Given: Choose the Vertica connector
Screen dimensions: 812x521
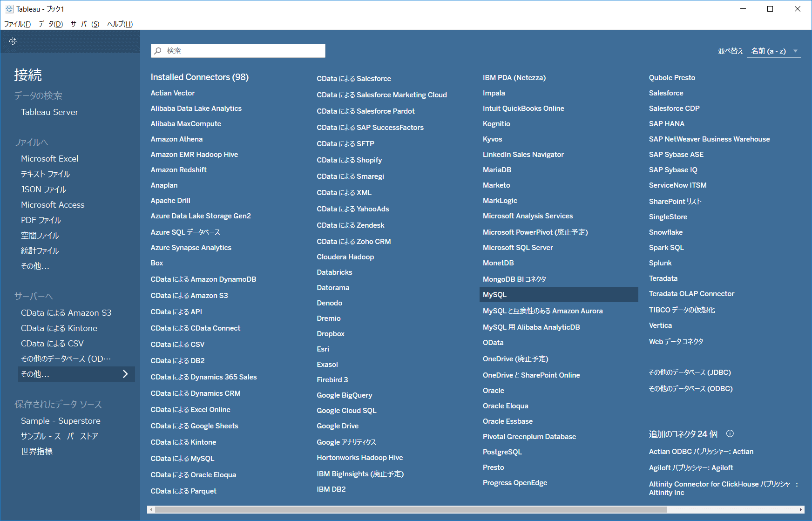Looking at the screenshot, I should tap(660, 325).
